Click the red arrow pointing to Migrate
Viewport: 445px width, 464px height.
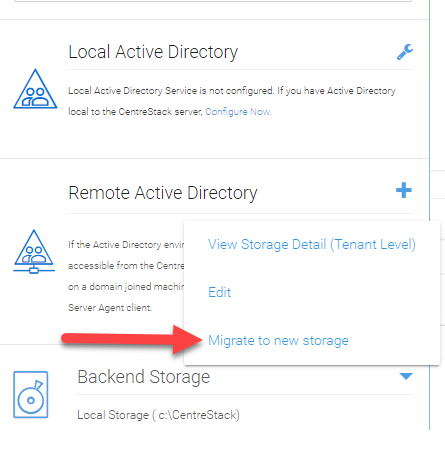point(132,340)
